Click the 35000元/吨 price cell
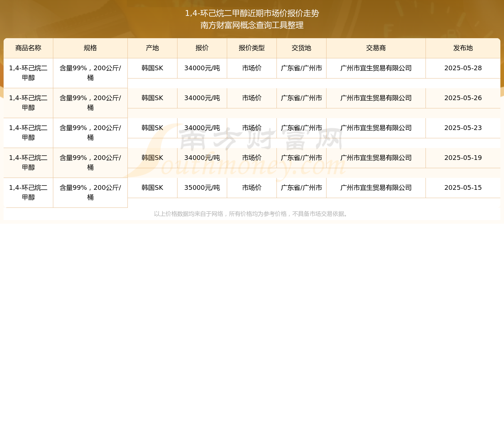 (202, 188)
